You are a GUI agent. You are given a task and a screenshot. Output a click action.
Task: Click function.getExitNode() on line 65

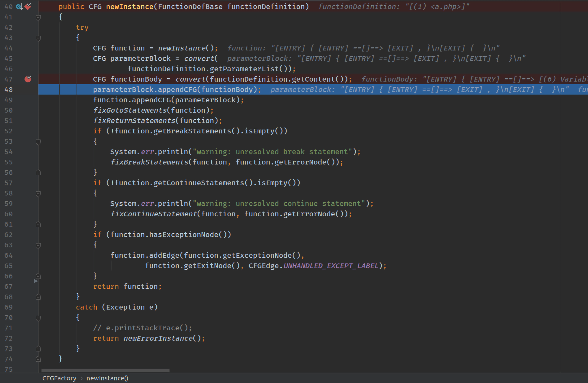[192, 266]
